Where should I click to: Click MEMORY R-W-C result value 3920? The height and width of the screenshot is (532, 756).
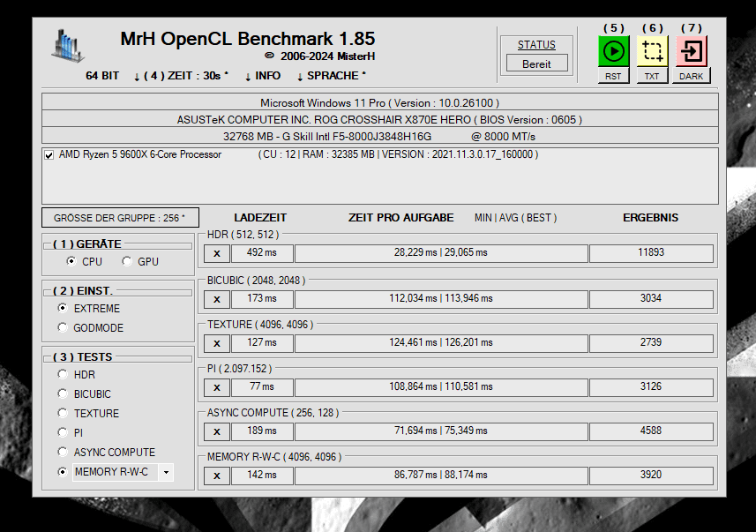(x=651, y=476)
